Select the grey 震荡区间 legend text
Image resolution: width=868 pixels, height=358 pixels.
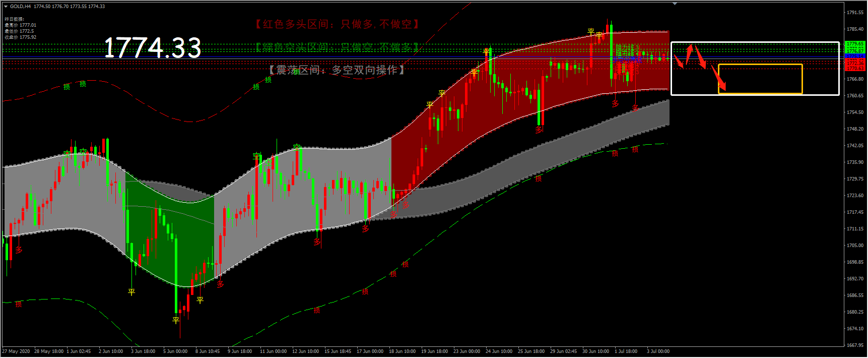pos(337,70)
